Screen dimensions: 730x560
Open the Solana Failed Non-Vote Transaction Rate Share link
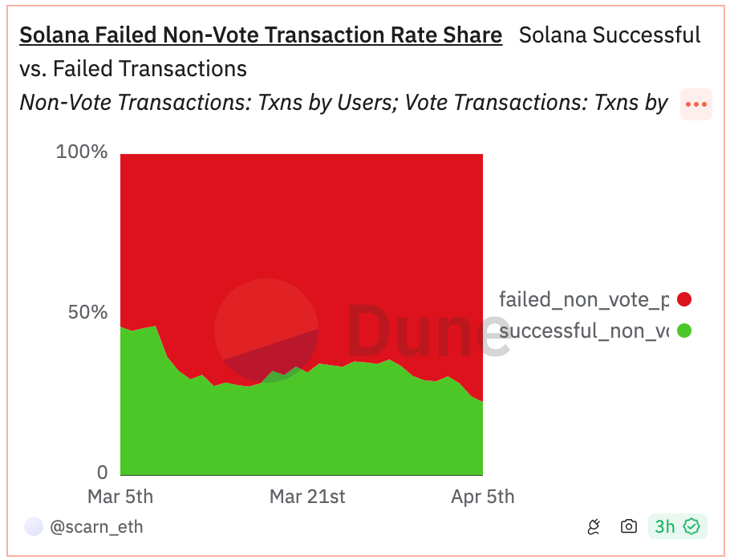[261, 35]
